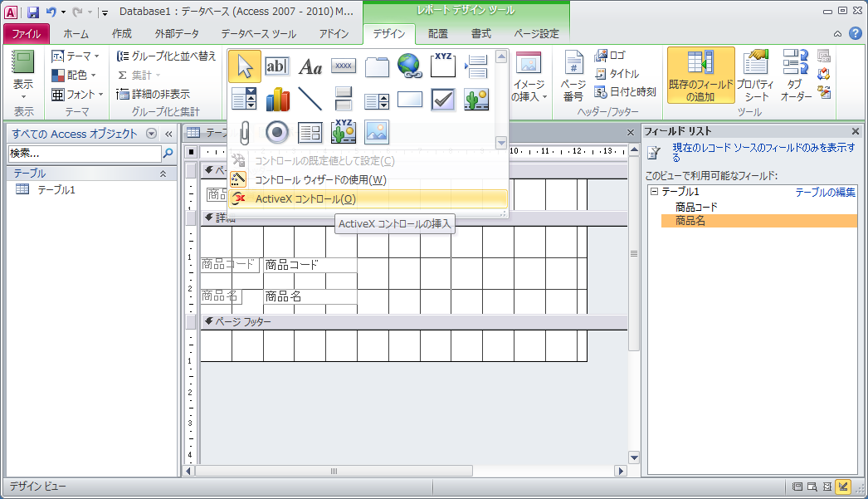868x499 pixels.
Task: Pick the Combo Box control
Action: pos(244,100)
